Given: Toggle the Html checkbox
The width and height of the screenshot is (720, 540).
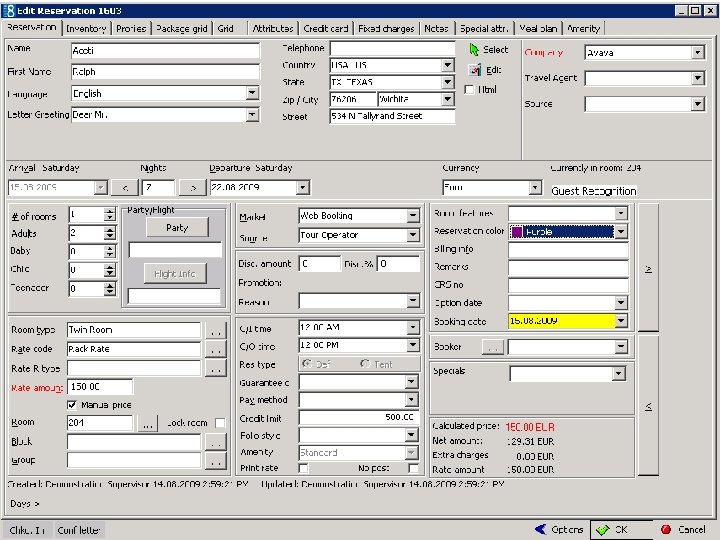Looking at the screenshot, I should pos(469,90).
